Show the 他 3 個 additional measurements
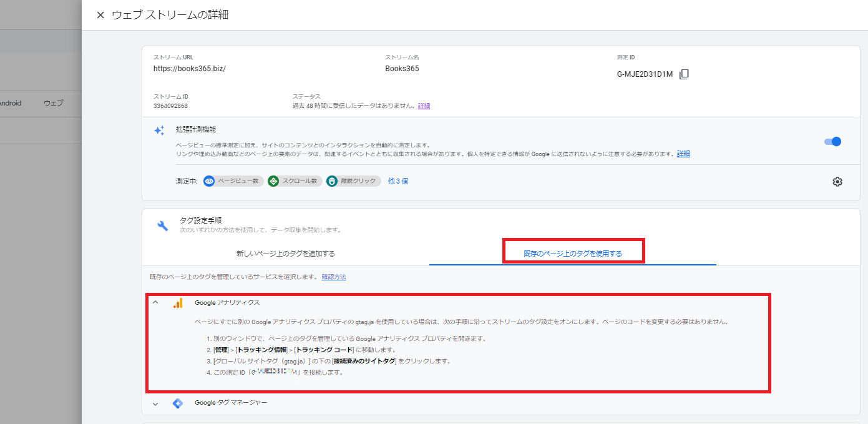Screen dimensions: 868x424 (x=398, y=181)
